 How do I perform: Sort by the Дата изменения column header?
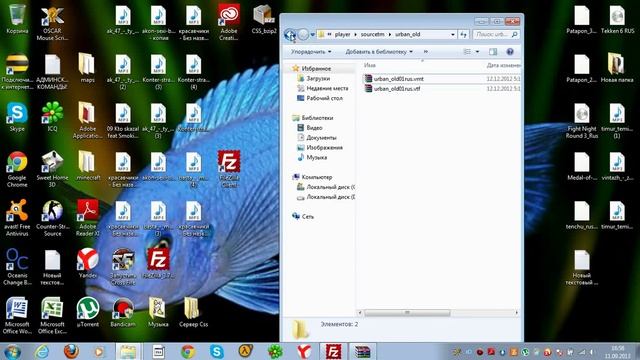504,65
